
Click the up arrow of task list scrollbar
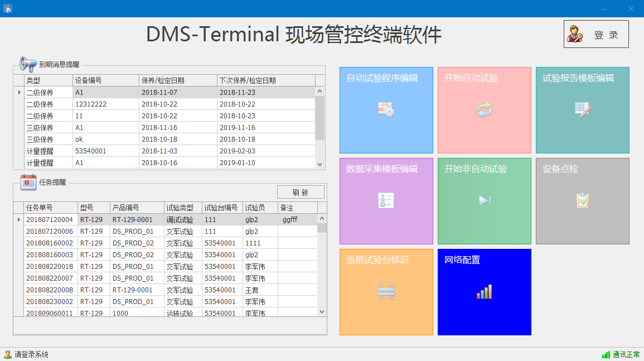pyautogui.click(x=322, y=218)
